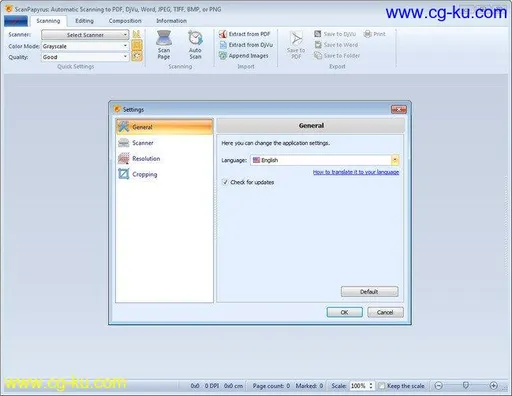Open the Language dropdown arrow
The height and width of the screenshot is (396, 512).
395,160
